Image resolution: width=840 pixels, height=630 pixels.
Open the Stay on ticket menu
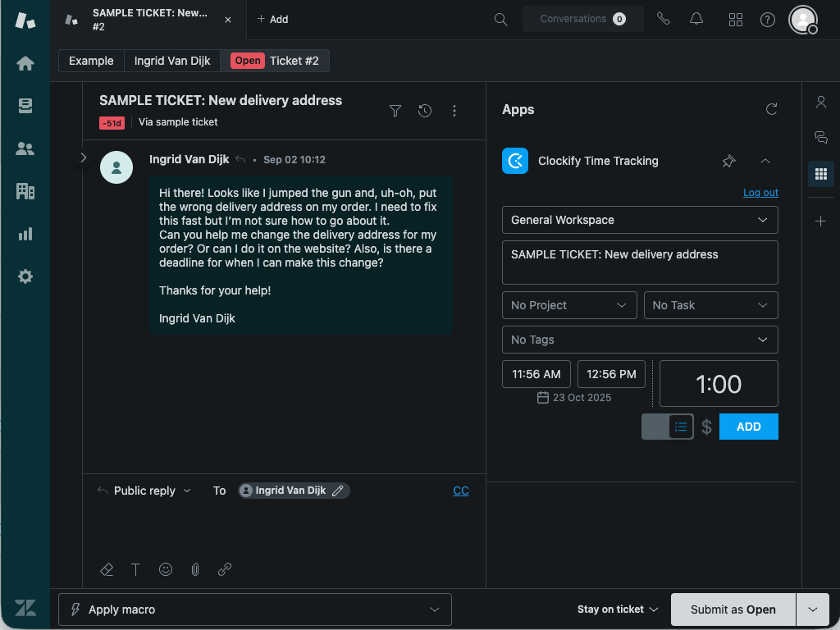618,609
